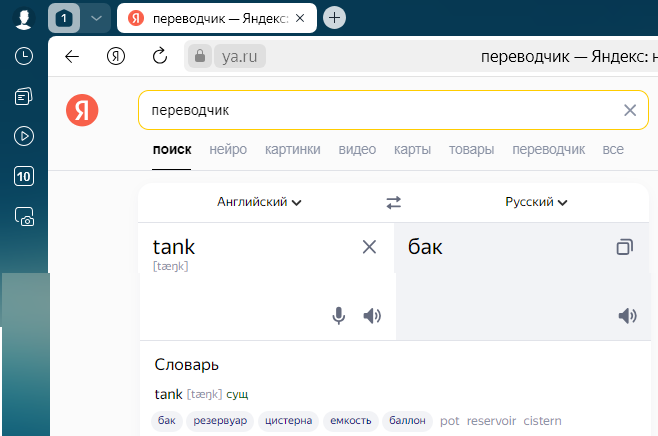658x436 pixels.
Task: Switch to the видео tab
Action: (x=357, y=150)
